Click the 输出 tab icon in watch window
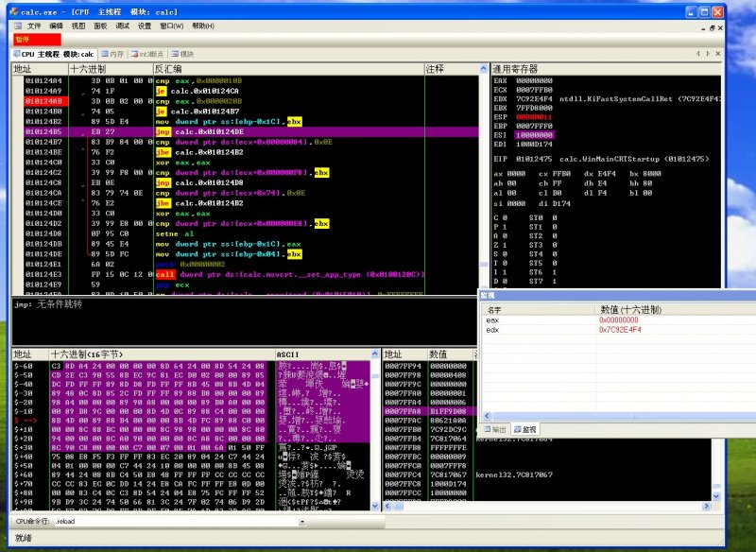The width and height of the screenshot is (756, 552). click(x=488, y=429)
